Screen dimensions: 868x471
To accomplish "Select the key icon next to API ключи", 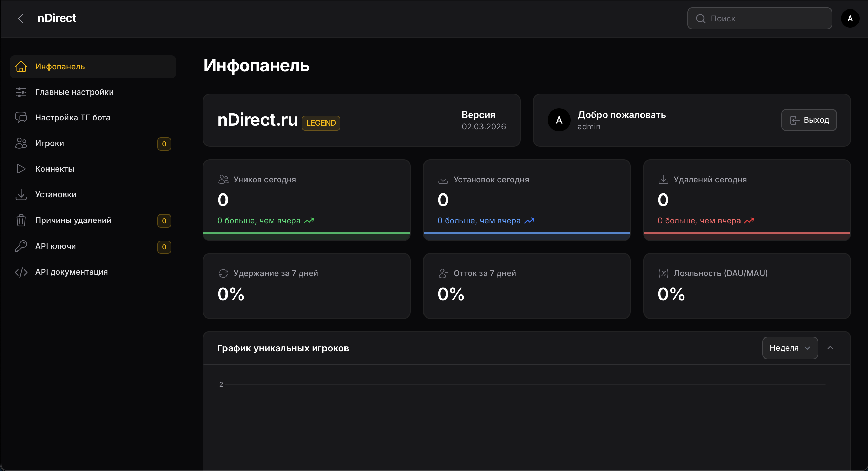I will [x=21, y=246].
